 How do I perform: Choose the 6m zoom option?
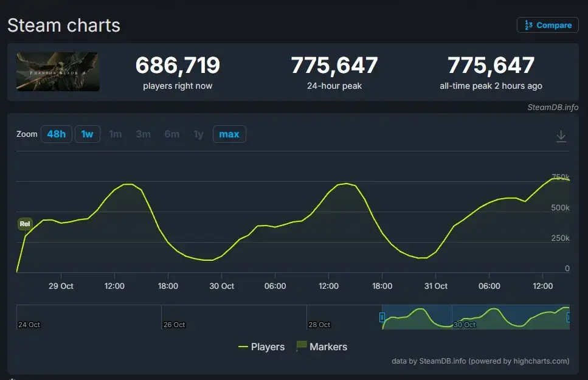[x=171, y=134]
